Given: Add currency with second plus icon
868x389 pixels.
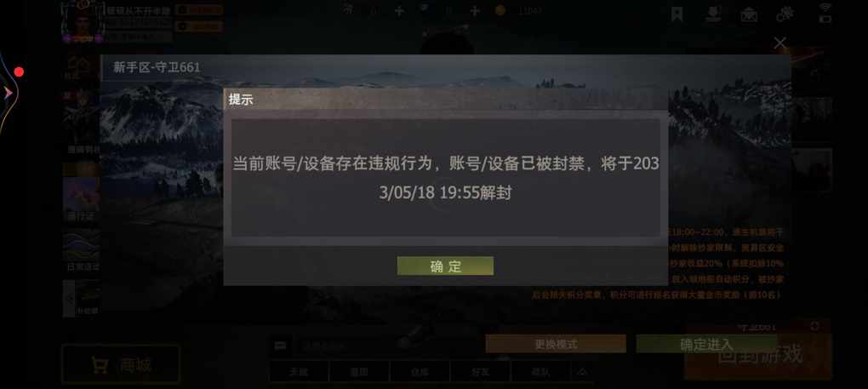Looking at the screenshot, I should [474, 10].
